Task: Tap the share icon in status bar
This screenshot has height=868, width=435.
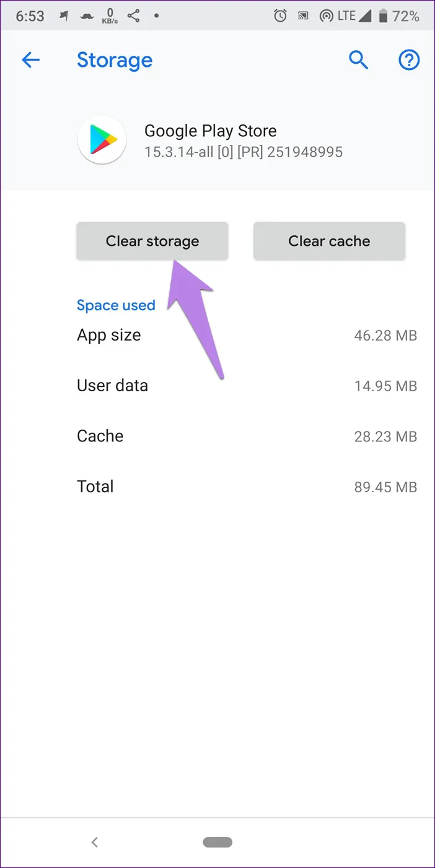Action: (x=133, y=17)
